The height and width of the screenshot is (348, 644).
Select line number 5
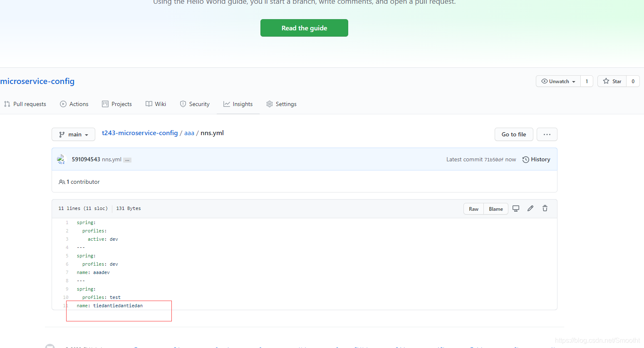tap(67, 256)
